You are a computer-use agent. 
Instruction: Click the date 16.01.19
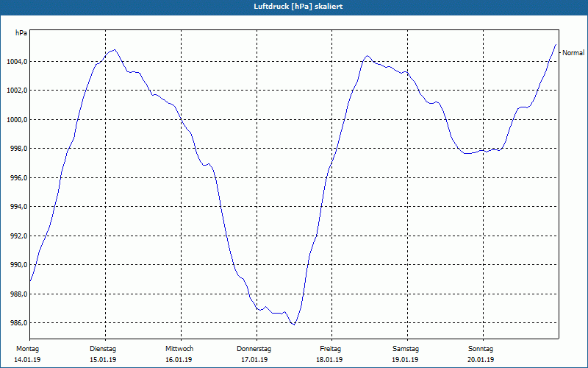coord(179,360)
